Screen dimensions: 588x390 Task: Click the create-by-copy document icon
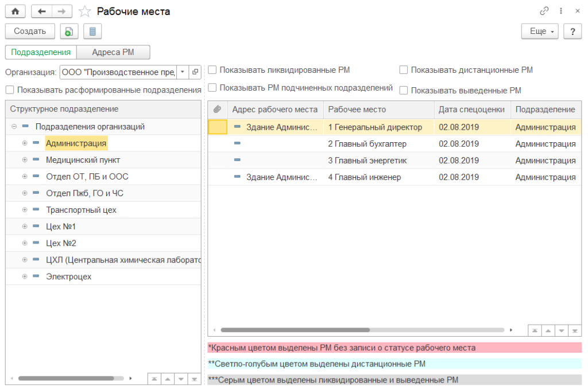(x=69, y=32)
